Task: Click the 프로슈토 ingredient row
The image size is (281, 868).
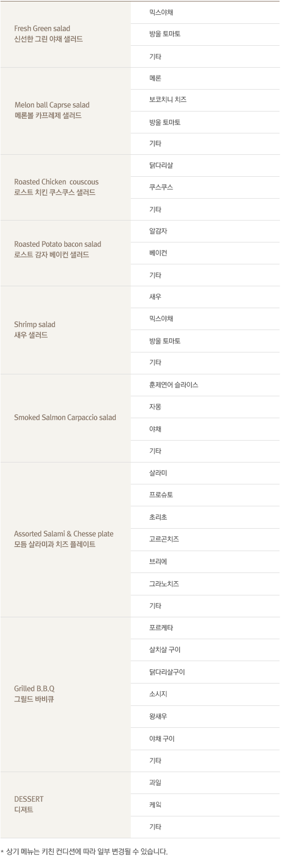Action: 205,495
